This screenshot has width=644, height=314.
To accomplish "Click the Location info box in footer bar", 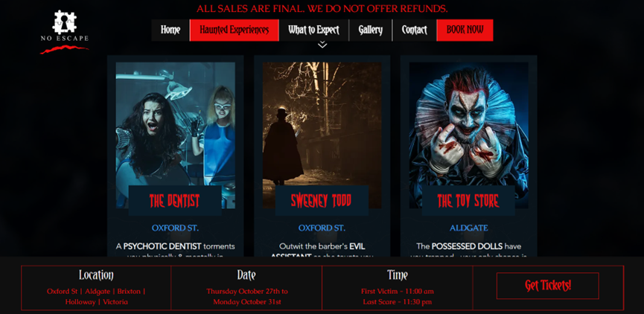I will coord(96,288).
